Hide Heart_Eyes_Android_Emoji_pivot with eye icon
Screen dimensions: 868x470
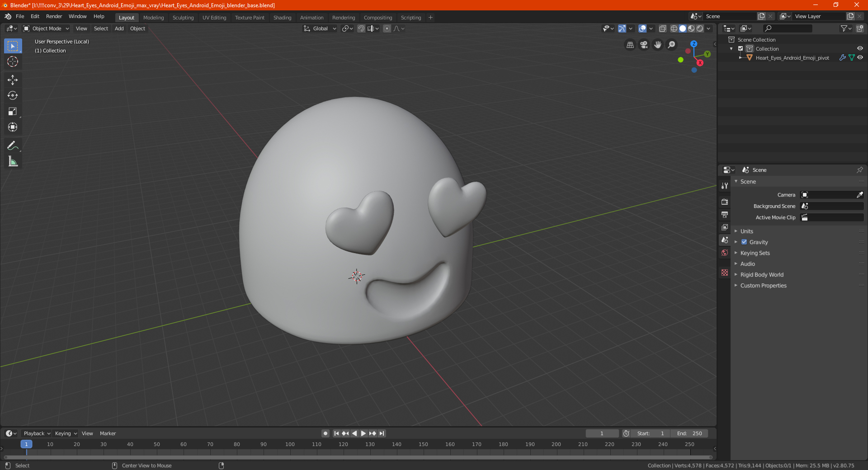[860, 58]
